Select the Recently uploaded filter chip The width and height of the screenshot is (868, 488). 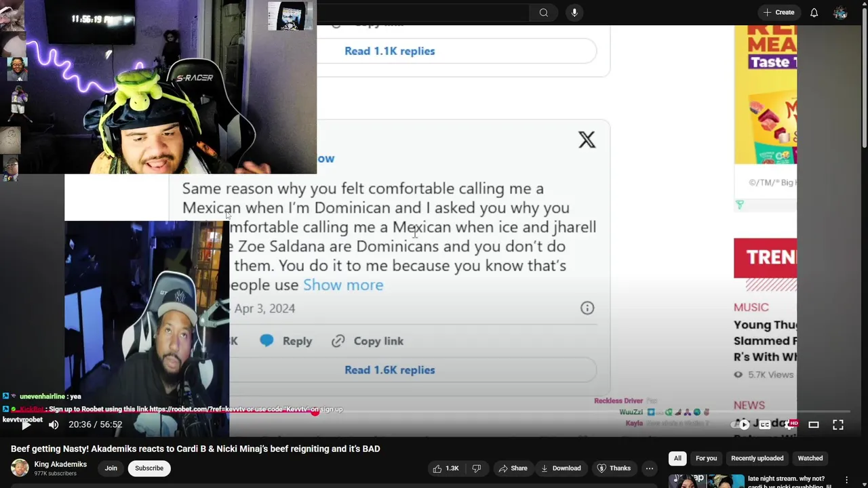(x=757, y=459)
